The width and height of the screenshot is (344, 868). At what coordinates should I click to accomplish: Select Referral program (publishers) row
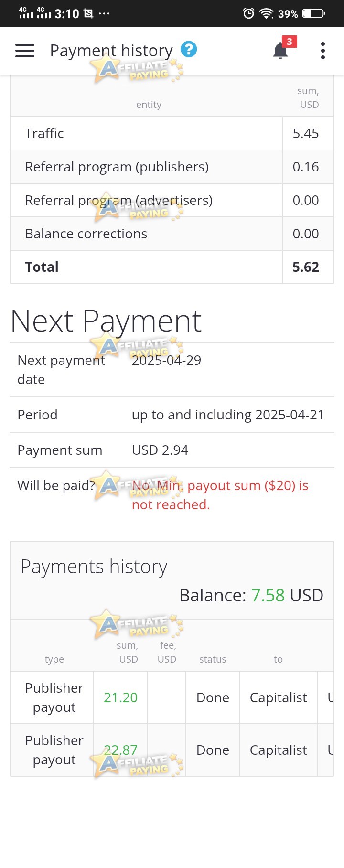(x=172, y=167)
